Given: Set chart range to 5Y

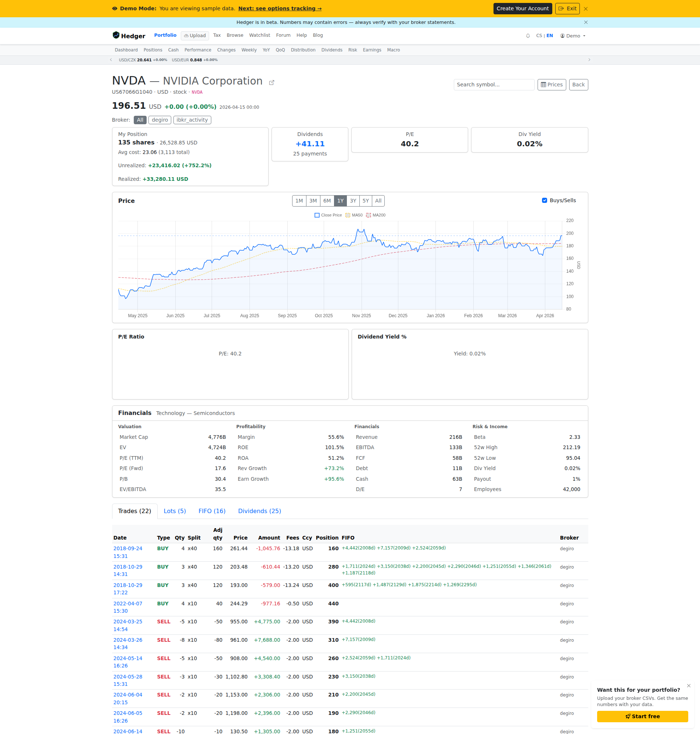Looking at the screenshot, I should tap(366, 201).
